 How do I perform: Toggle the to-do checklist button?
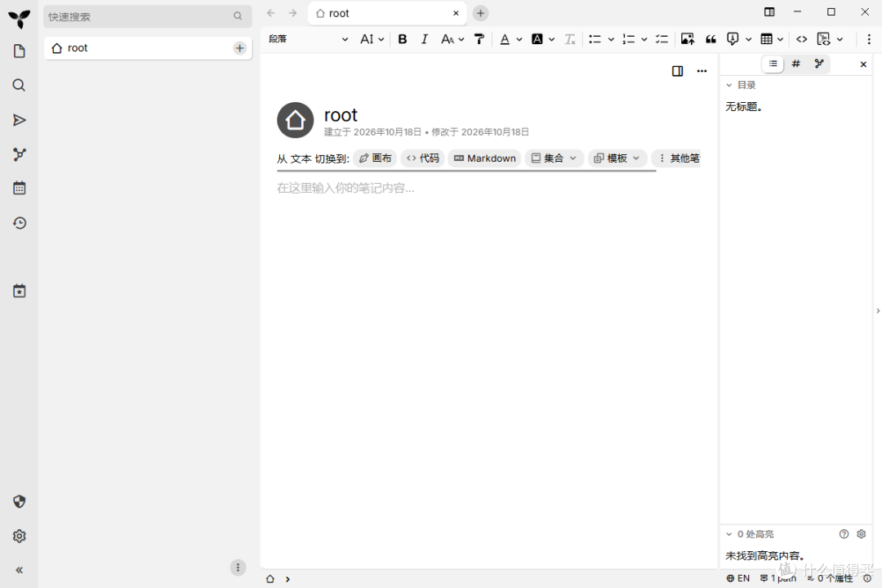(661, 39)
